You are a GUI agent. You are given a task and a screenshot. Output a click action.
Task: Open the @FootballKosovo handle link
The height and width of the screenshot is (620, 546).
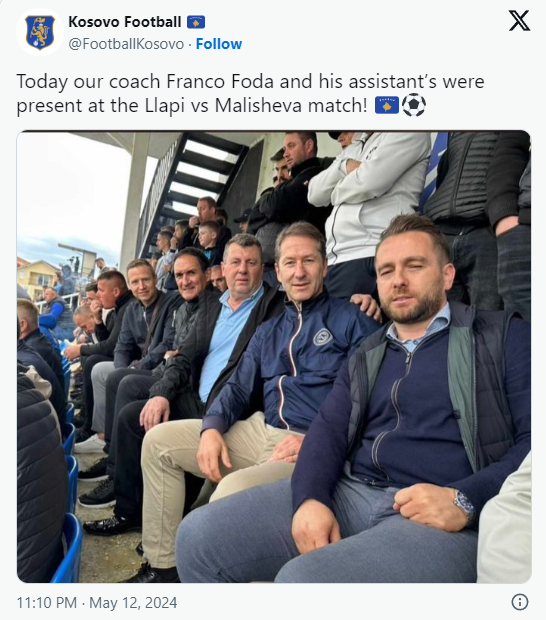pos(126,44)
